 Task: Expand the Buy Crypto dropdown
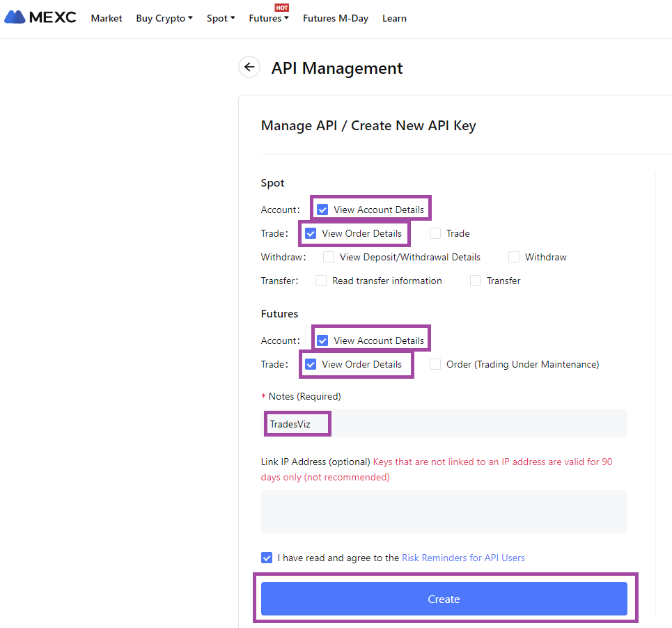click(x=164, y=18)
